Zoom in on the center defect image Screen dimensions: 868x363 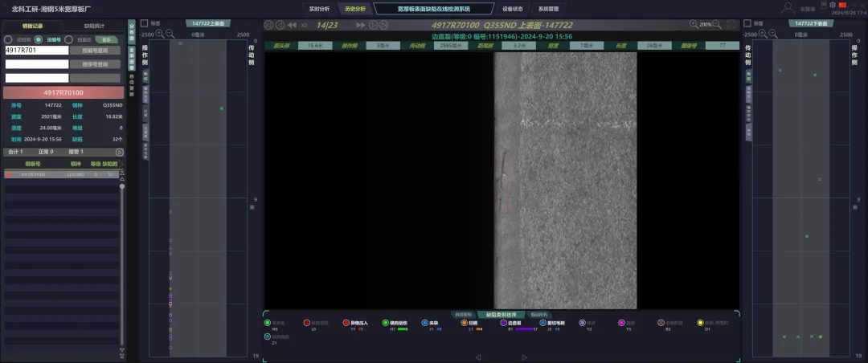(694, 25)
